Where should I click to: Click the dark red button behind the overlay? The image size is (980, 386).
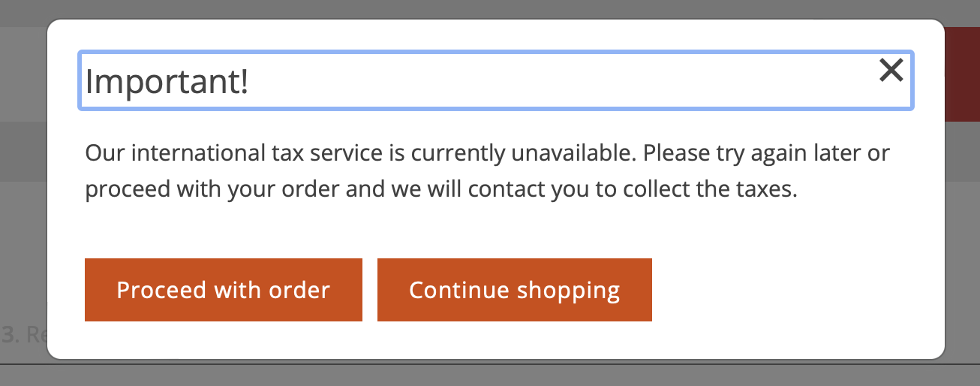tap(962, 75)
